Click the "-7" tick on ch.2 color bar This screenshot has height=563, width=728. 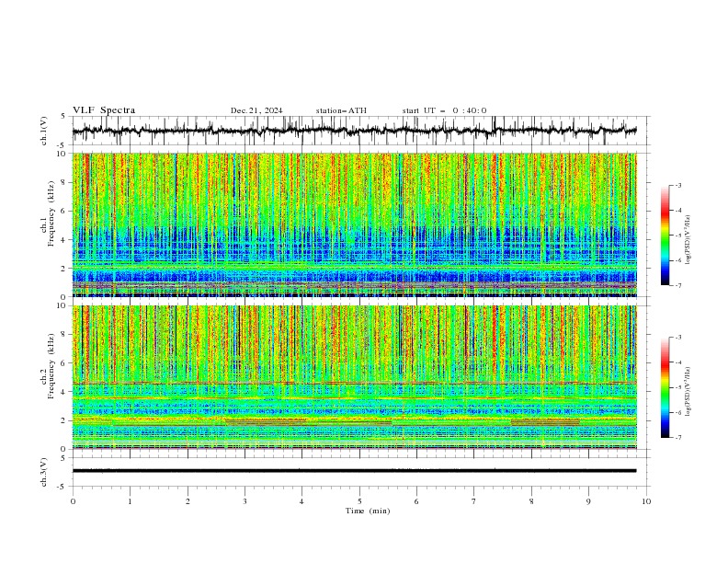678,438
